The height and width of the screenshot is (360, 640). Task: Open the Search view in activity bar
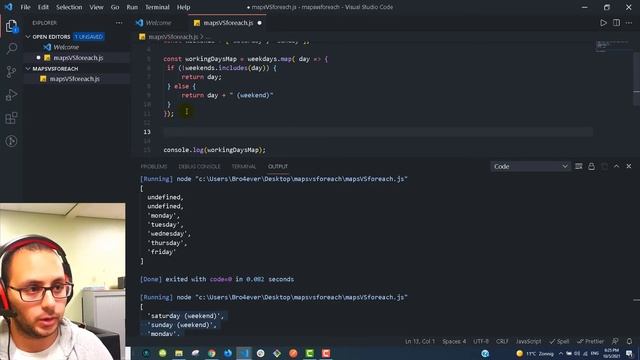[11, 49]
